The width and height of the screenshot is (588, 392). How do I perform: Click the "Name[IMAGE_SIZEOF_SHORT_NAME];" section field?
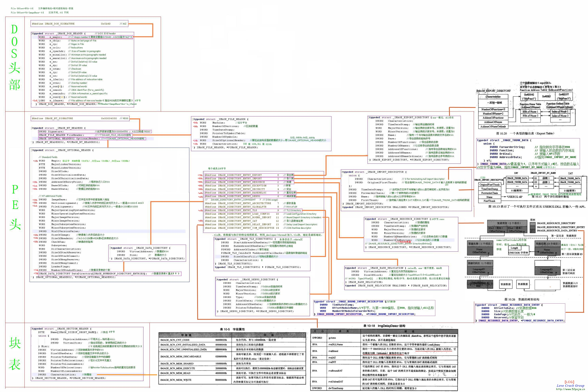click(74, 332)
